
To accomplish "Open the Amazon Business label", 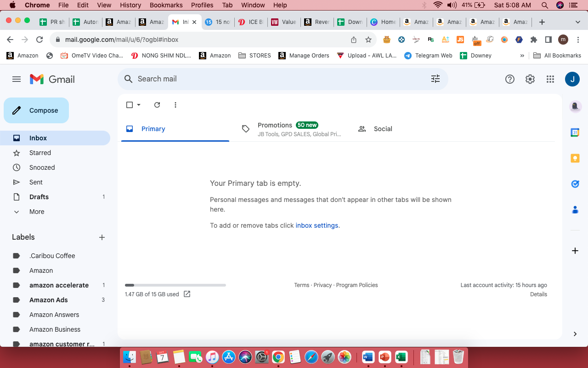I will point(55,329).
